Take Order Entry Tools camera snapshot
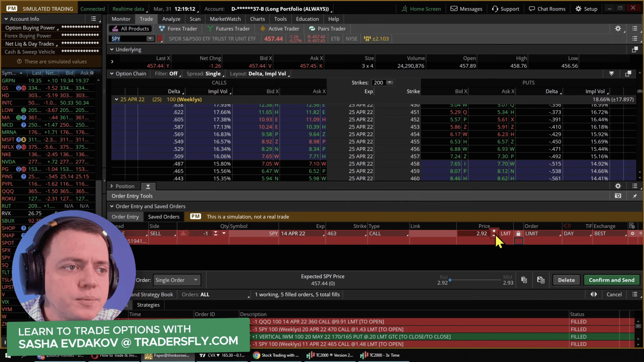The height and width of the screenshot is (362, 644). point(618,196)
